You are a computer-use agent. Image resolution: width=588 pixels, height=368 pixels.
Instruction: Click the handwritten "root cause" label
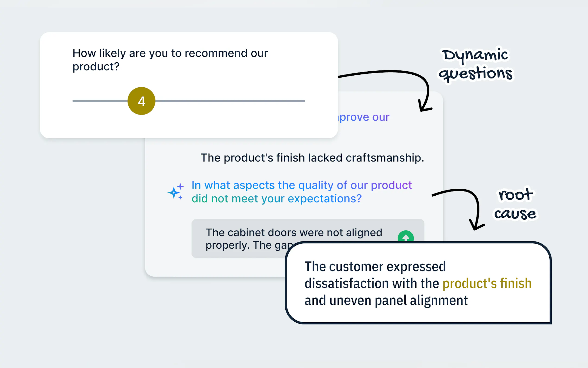[x=515, y=204]
